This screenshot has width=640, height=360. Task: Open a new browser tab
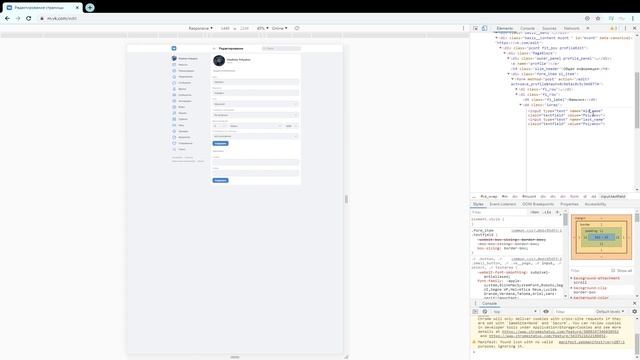(90, 7)
